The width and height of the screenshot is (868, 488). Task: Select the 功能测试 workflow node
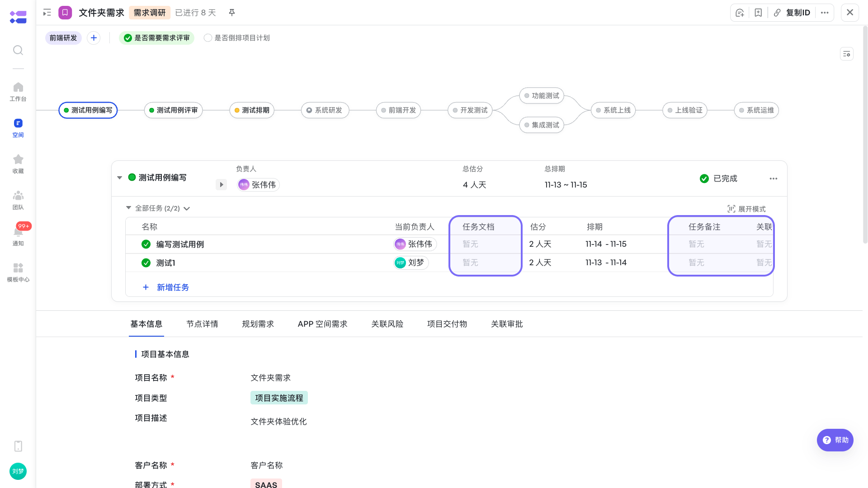pos(542,96)
